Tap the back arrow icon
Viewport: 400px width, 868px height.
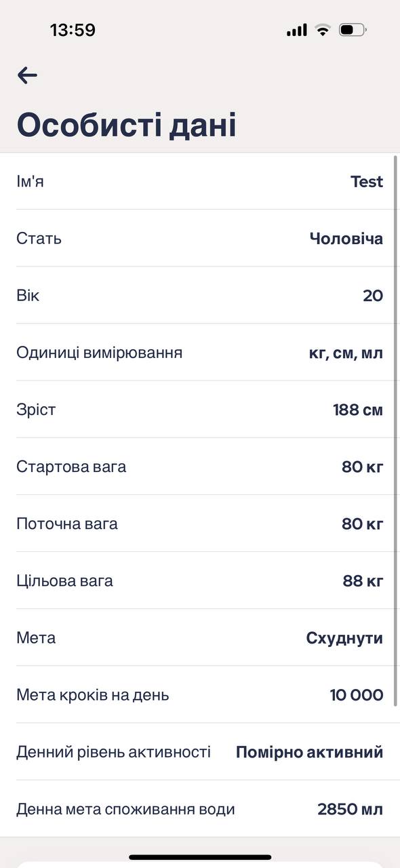pos(27,75)
